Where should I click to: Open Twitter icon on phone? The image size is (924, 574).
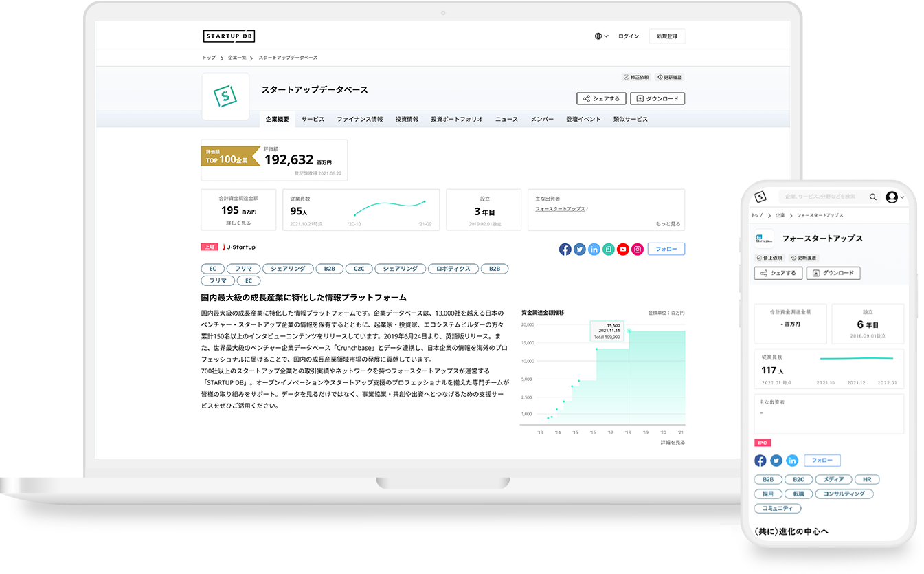(776, 461)
